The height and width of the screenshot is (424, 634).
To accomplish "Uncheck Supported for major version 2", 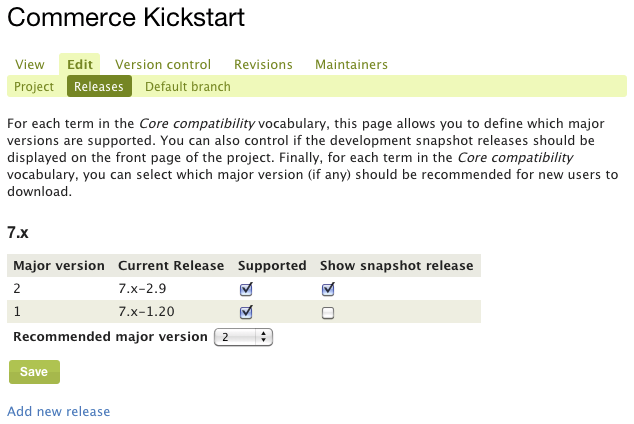I will tap(247, 289).
